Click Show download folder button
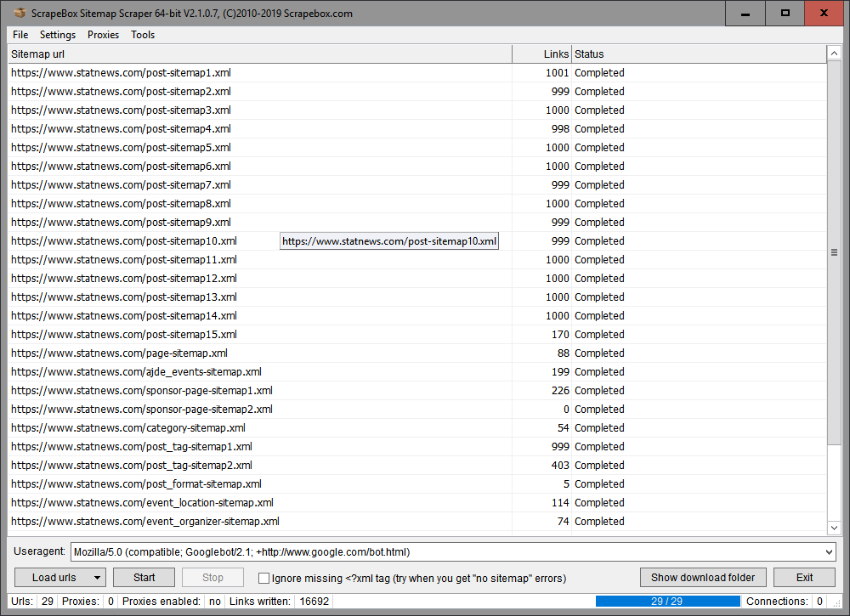 click(x=703, y=578)
